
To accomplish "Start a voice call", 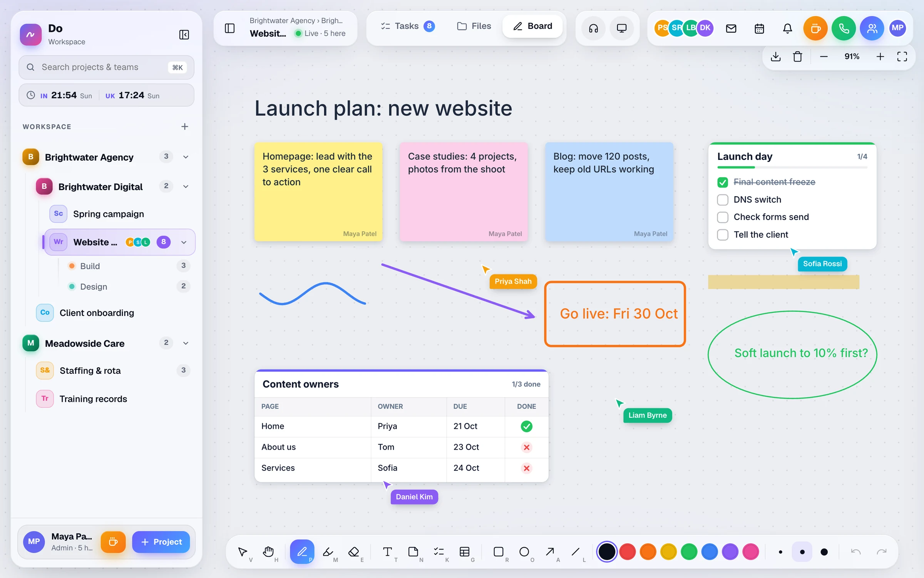I will [844, 28].
